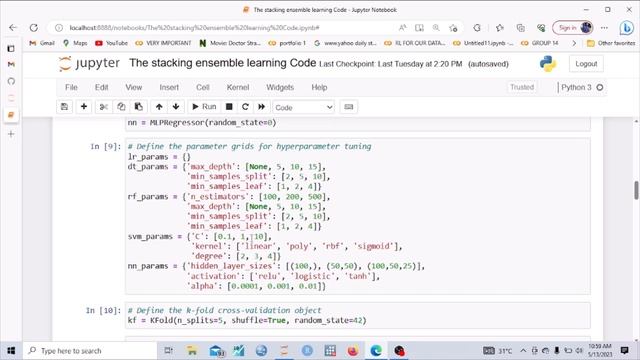Click the Python 3 kernel indicator circle
The width and height of the screenshot is (640, 360).
(x=600, y=87)
